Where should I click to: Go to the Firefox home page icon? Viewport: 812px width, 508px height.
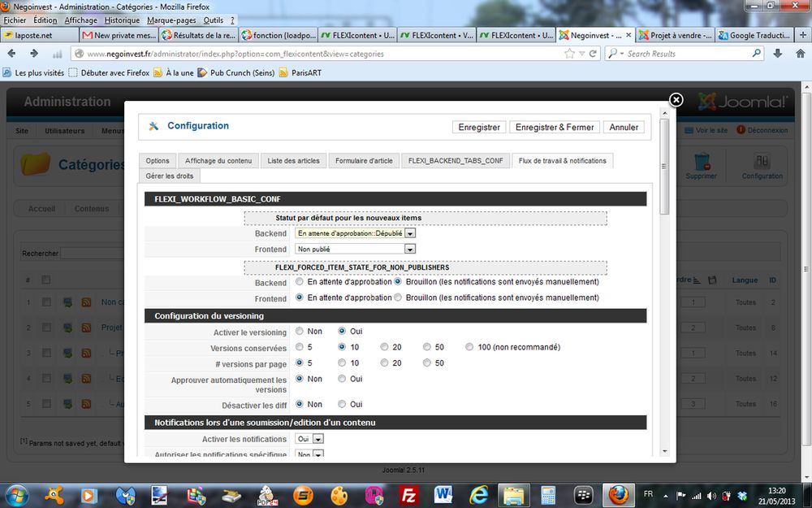tap(800, 54)
